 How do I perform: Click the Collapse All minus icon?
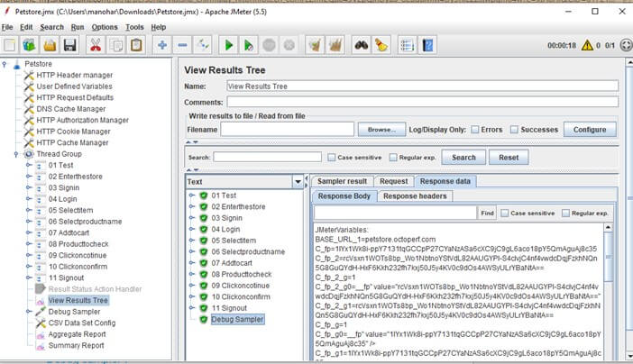click(182, 45)
